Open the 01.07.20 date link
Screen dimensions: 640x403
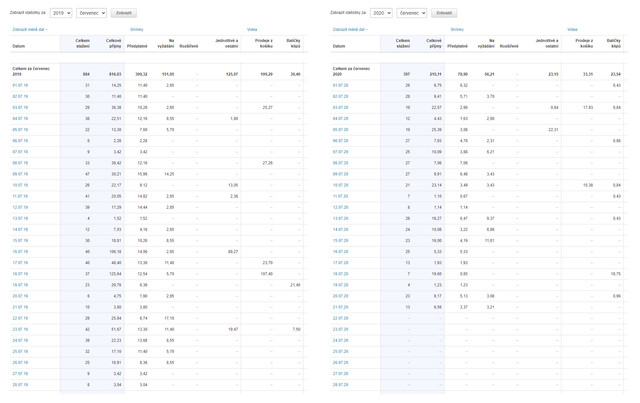click(340, 85)
